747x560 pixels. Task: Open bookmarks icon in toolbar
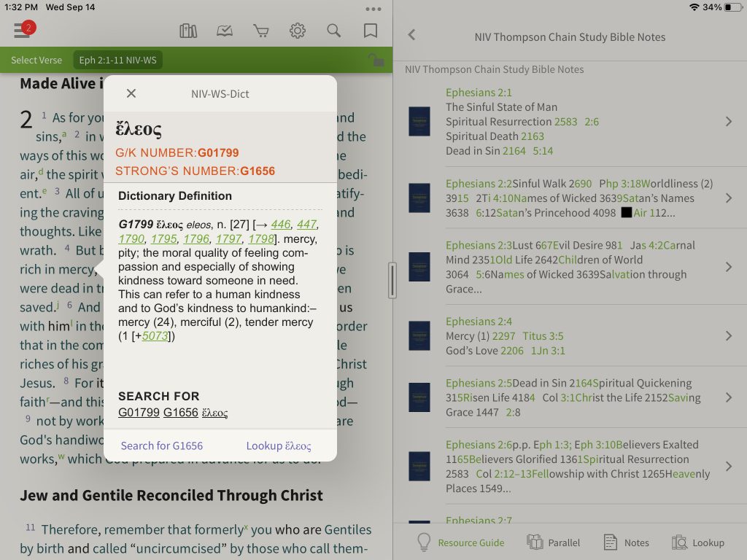click(370, 31)
